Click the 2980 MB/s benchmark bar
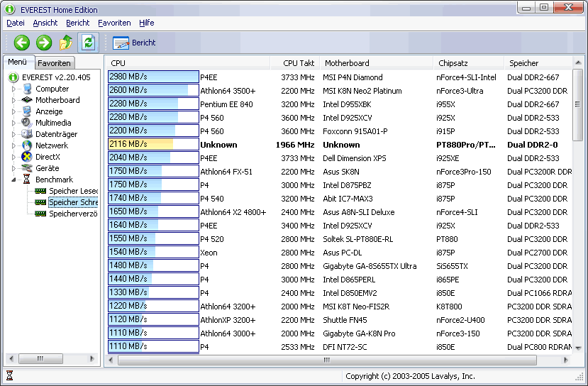588x386 pixels. click(x=153, y=77)
